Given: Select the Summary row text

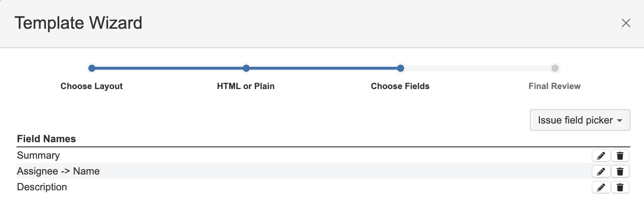Looking at the screenshot, I should 38,155.
